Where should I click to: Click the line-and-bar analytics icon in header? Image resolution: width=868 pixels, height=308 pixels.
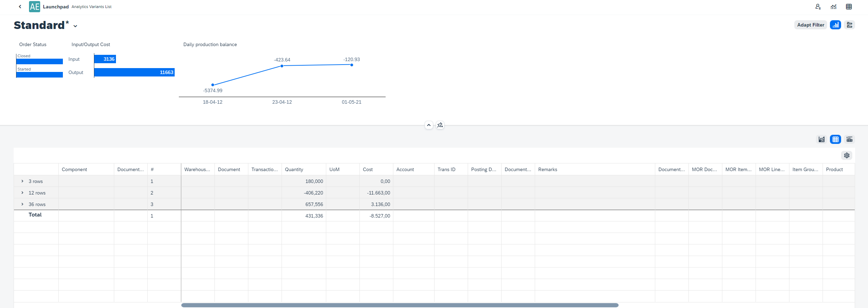click(x=833, y=7)
